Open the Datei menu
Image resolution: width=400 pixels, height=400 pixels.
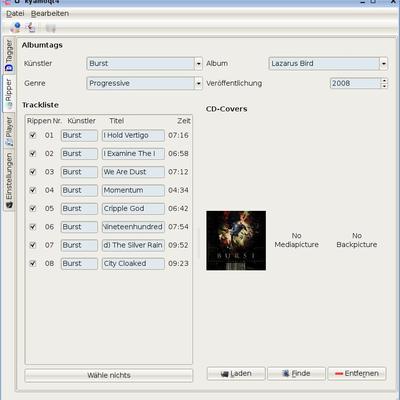(15, 14)
